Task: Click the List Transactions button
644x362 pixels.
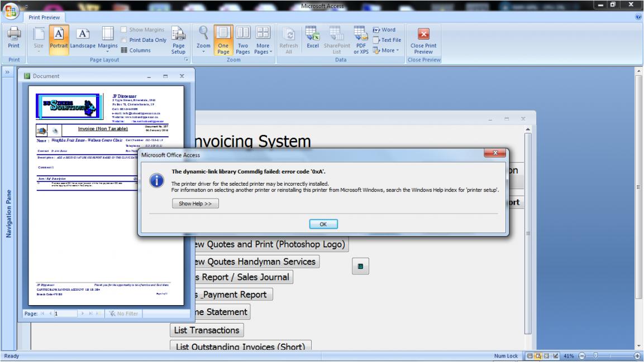Action: 207,330
